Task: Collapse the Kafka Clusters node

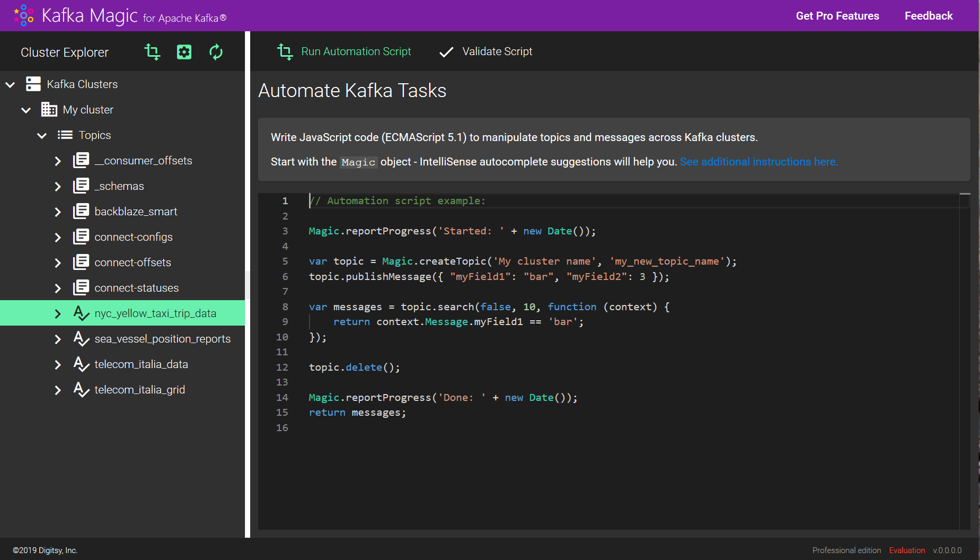Action: click(10, 84)
